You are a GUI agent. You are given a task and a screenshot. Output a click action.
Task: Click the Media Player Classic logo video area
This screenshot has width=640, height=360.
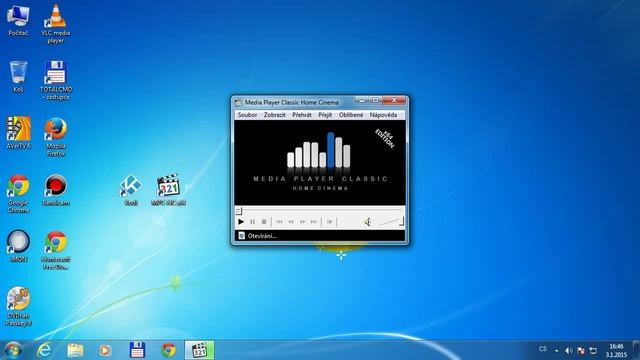click(x=320, y=162)
